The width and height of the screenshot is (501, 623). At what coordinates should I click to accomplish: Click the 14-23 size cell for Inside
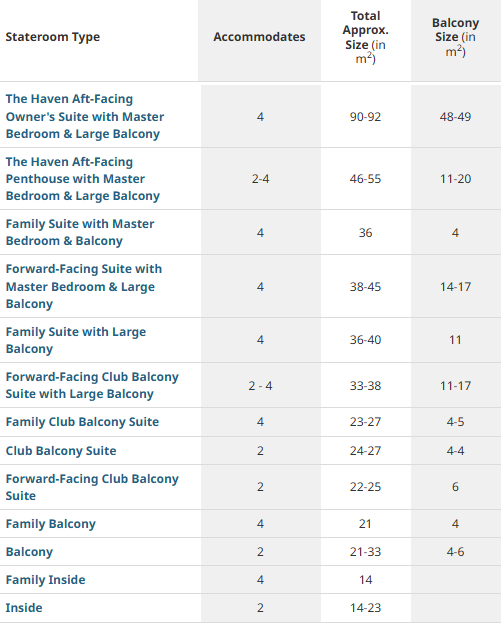click(x=366, y=608)
